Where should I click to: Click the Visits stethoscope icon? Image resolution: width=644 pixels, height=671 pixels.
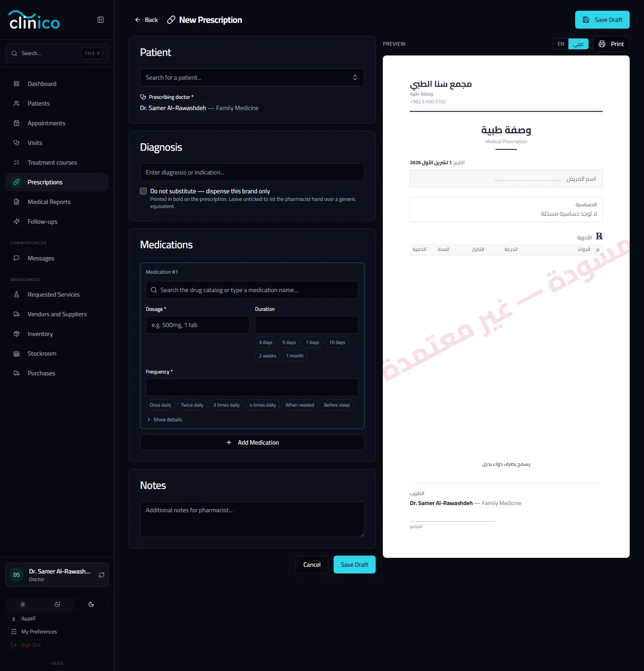coord(17,143)
